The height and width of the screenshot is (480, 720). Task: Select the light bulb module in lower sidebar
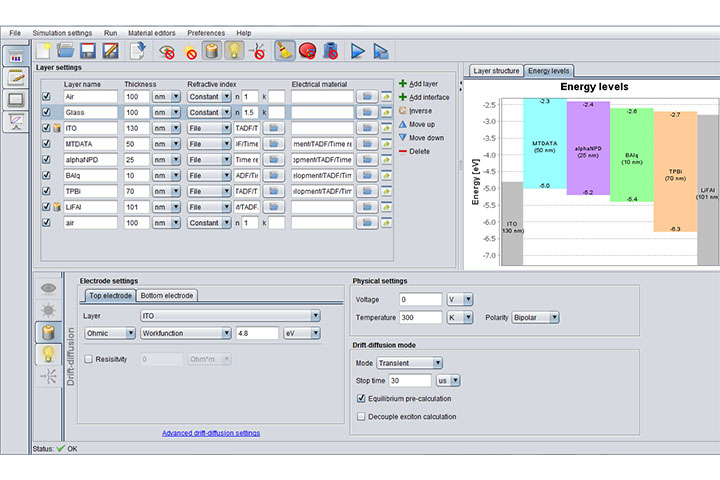pos(48,354)
